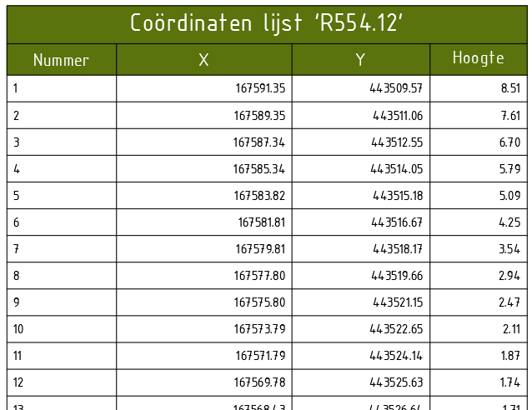Click Hoogte value 1.87 in row 11

pyautogui.click(x=510, y=356)
